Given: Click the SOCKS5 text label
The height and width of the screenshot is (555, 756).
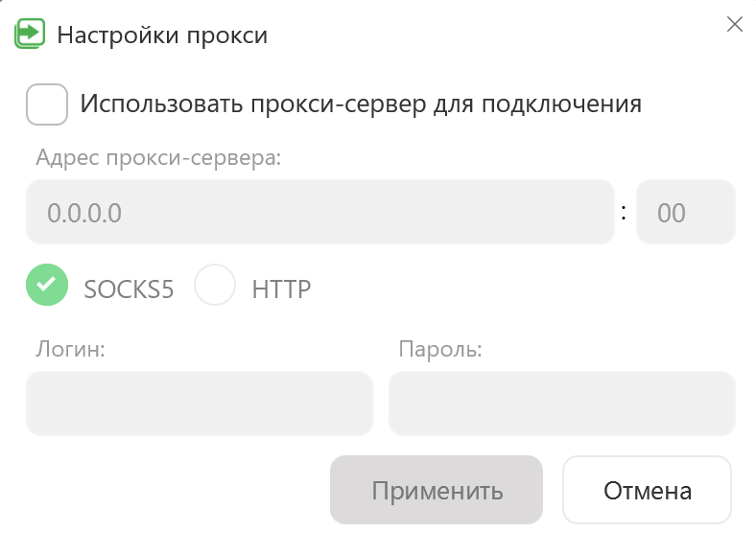Looking at the screenshot, I should (129, 289).
